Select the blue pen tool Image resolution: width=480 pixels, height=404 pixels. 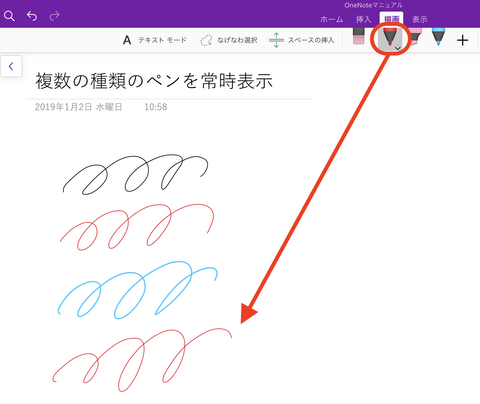(x=438, y=37)
